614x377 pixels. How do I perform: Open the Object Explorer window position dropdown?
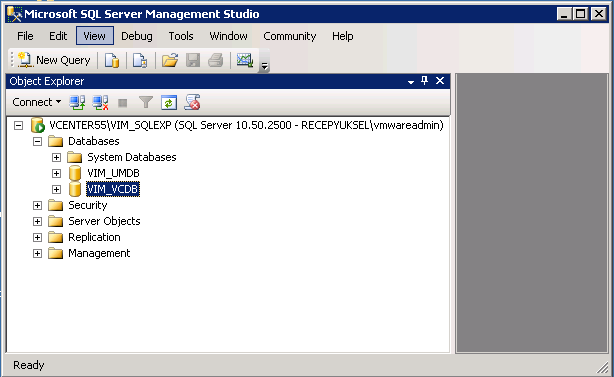(x=411, y=82)
